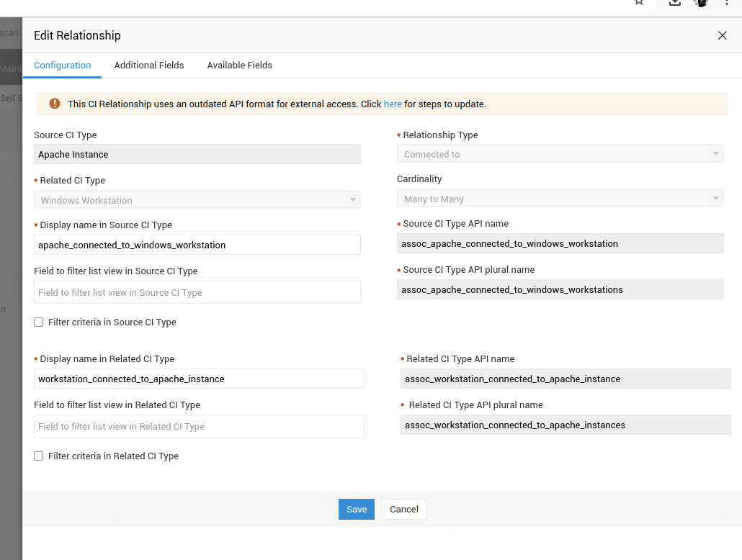The image size is (742, 560).
Task: Open the Relationship Type dropdown
Action: [x=560, y=154]
